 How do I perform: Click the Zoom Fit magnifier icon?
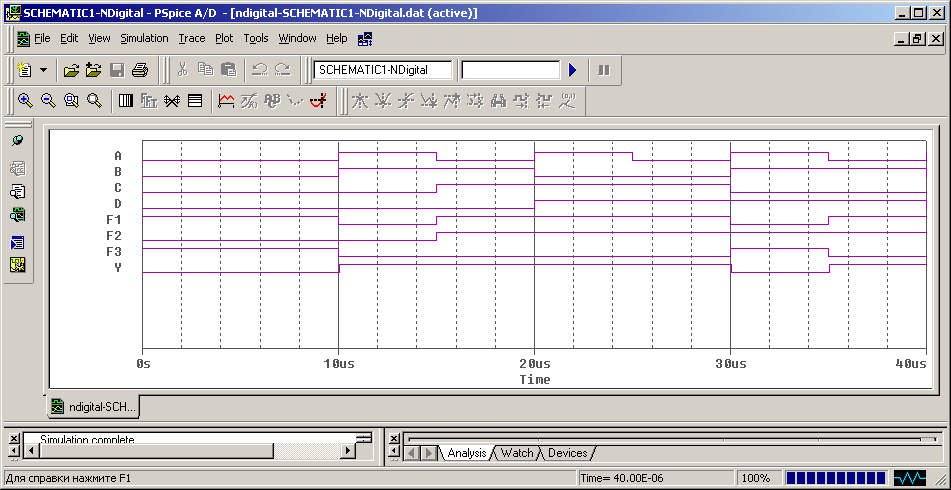tap(94, 101)
